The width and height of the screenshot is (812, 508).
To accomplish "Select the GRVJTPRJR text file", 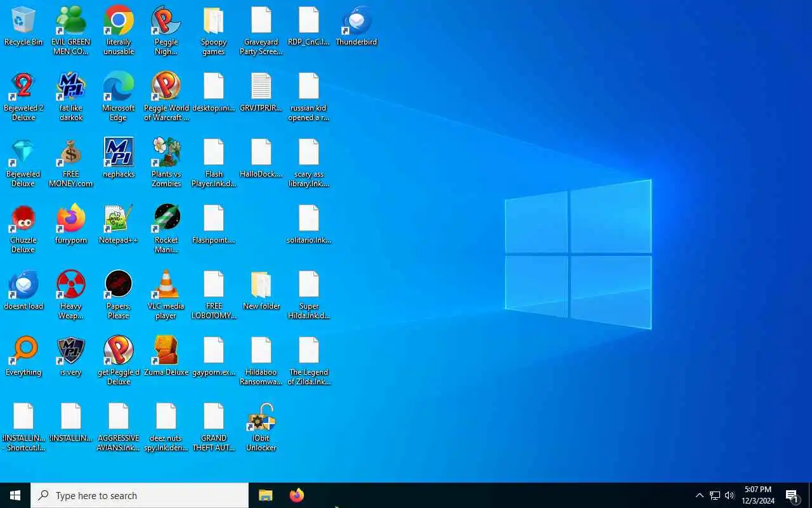I will pyautogui.click(x=261, y=93).
